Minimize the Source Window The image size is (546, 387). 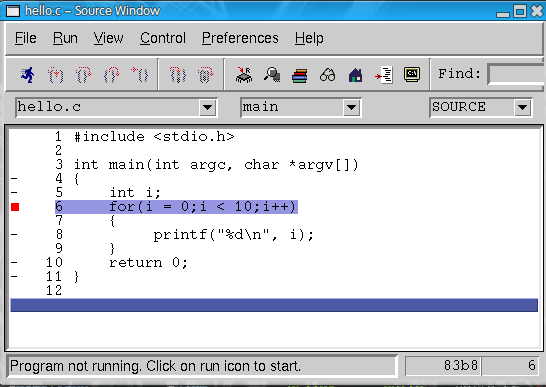tap(503, 14)
